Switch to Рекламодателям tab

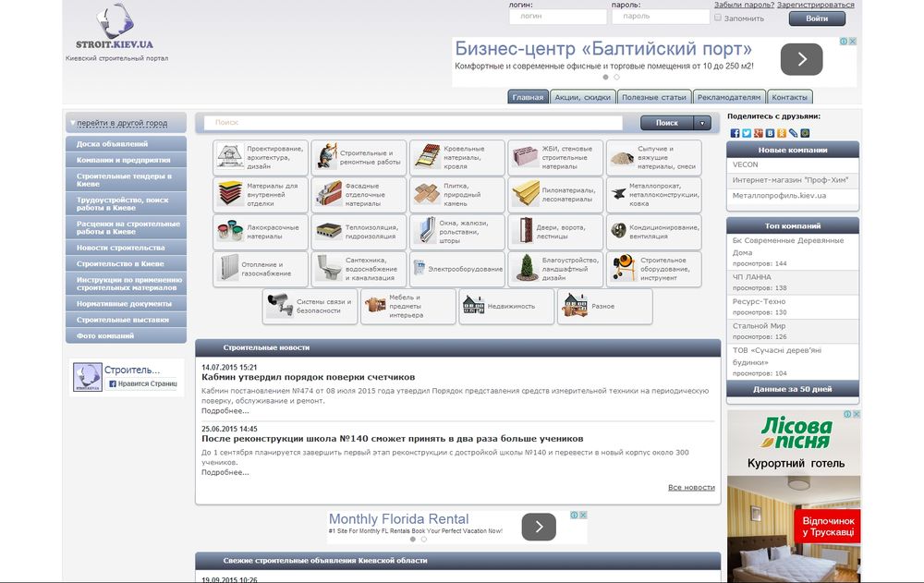point(729,97)
